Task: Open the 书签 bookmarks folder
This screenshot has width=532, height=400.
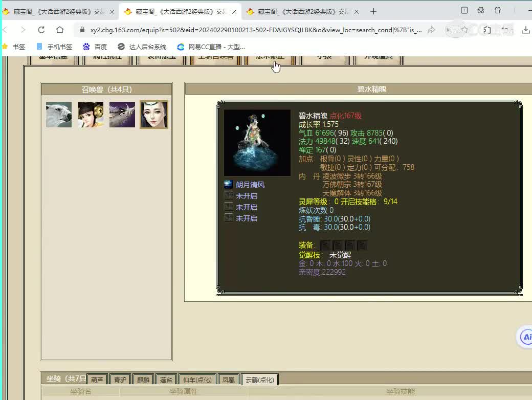Action: tap(14, 47)
